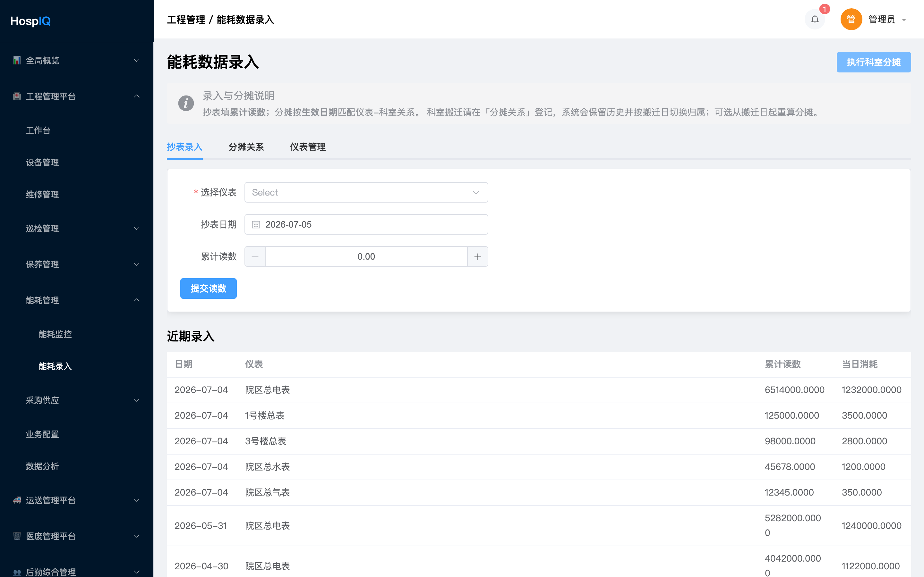Click the orange 管 user avatar

pyautogui.click(x=851, y=20)
